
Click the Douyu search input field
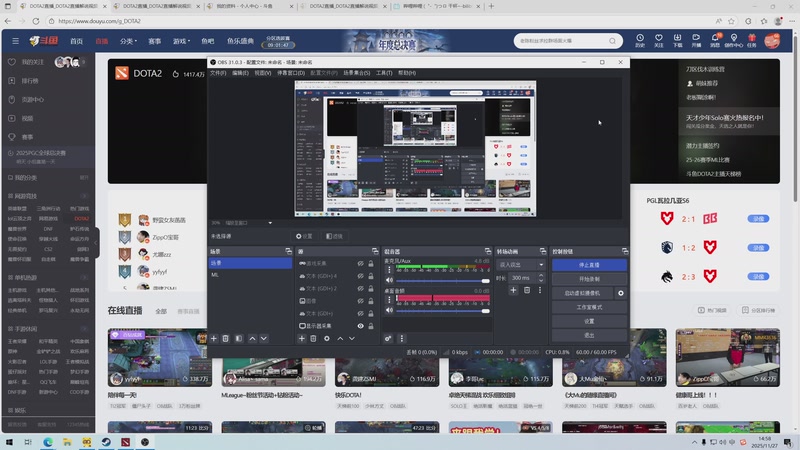(x=561, y=41)
